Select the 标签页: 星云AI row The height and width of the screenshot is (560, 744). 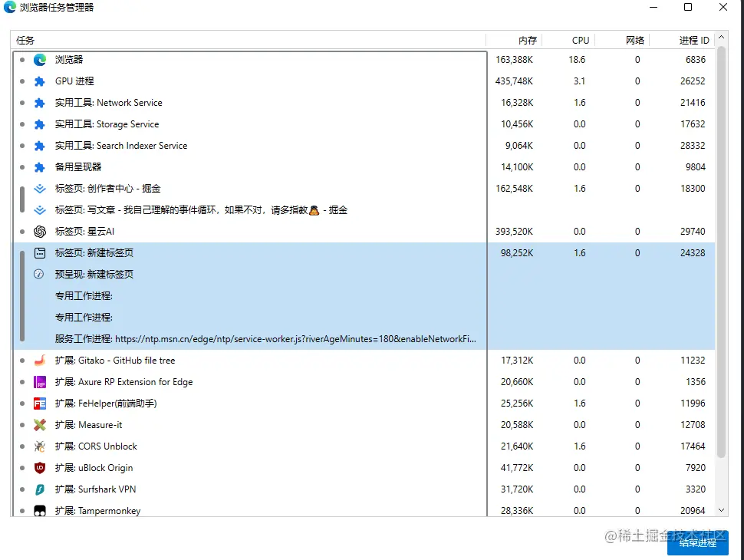coord(364,232)
